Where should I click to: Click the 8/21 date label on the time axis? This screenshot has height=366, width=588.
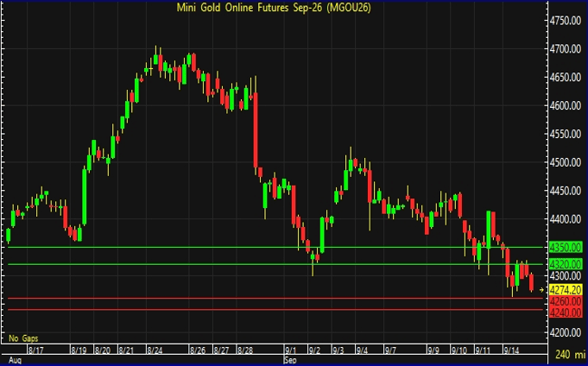(x=126, y=350)
